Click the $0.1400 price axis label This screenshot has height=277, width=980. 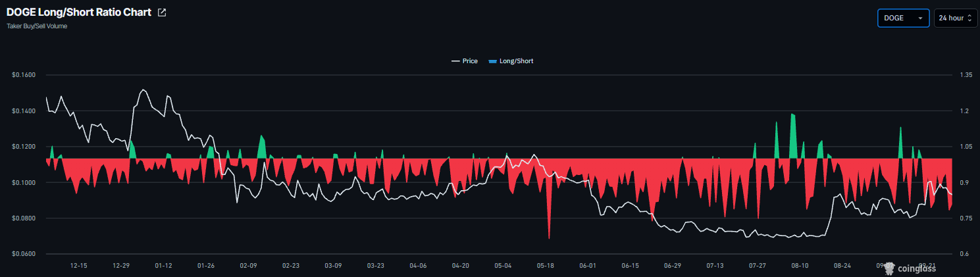pos(24,111)
